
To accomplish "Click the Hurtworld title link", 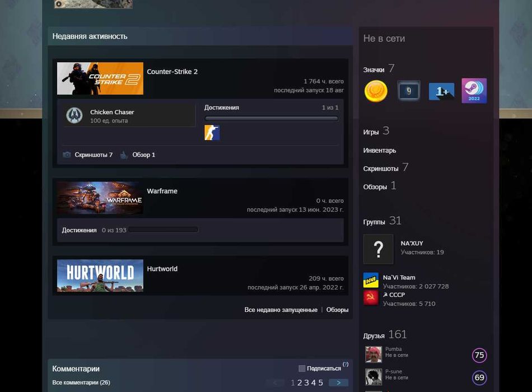I will [162, 269].
